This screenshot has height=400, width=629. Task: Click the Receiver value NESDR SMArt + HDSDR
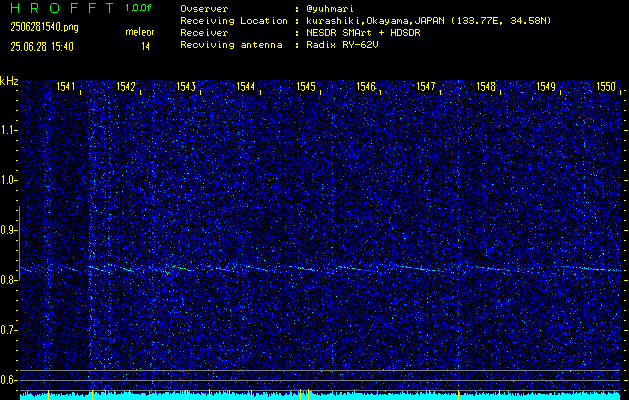point(363,33)
